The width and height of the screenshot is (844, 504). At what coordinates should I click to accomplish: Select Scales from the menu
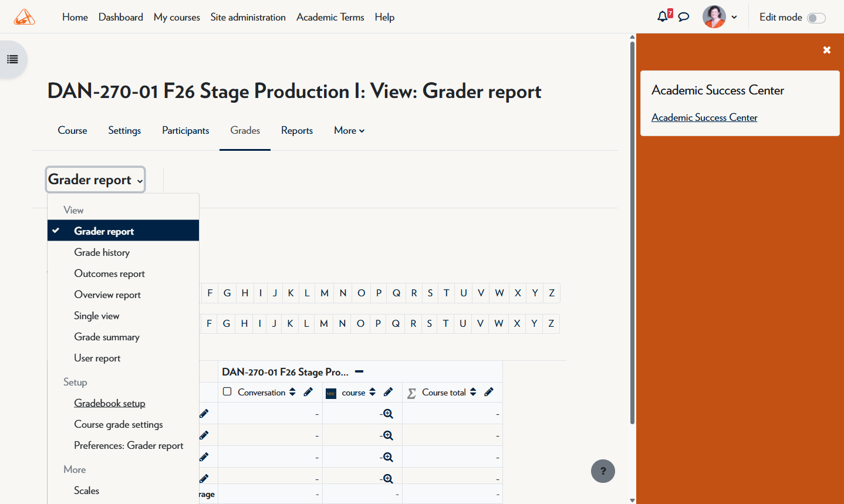(123, 491)
